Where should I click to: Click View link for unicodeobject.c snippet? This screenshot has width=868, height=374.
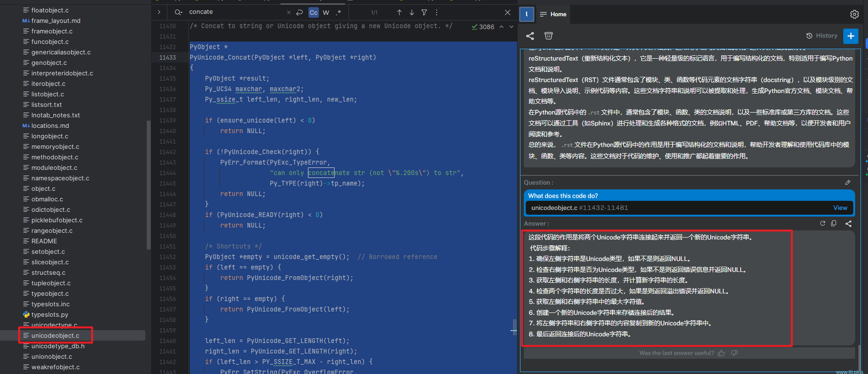coord(840,208)
